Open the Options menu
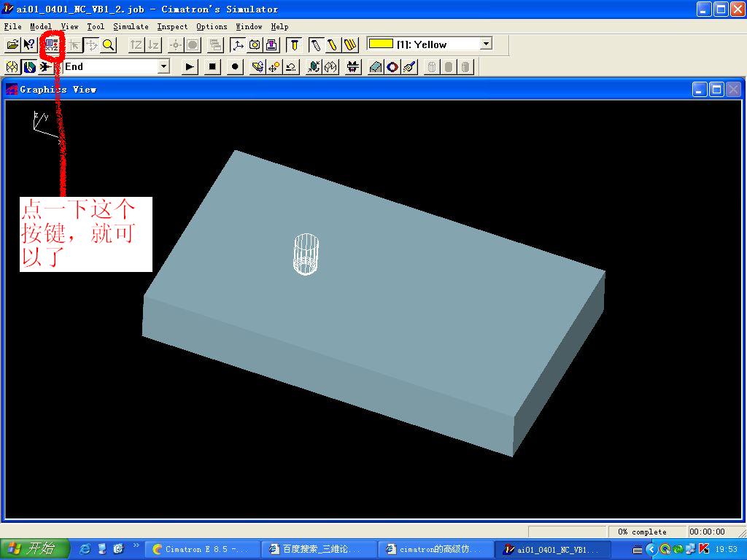The image size is (747, 560). click(212, 26)
